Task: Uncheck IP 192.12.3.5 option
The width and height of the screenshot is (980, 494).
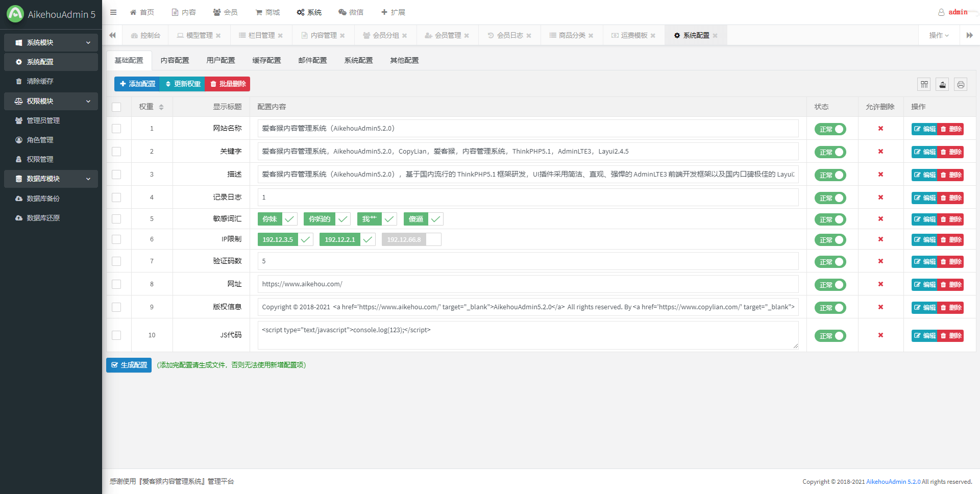Action: click(285, 239)
